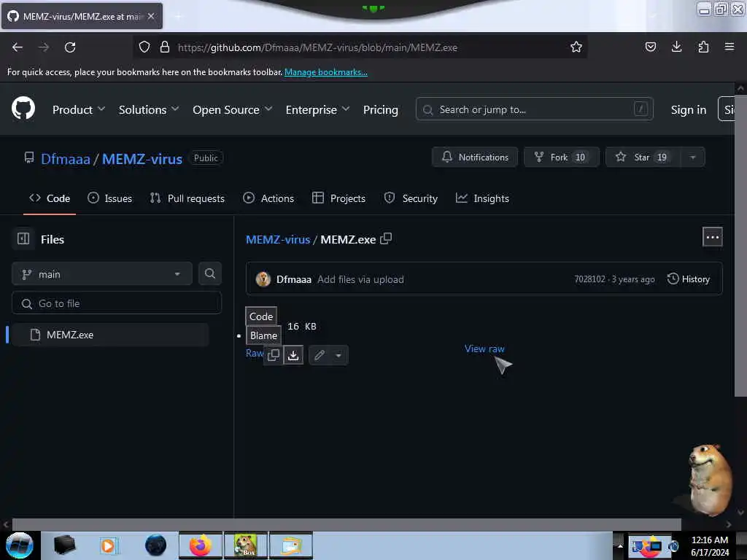Copy raw file contents icon

click(274, 355)
